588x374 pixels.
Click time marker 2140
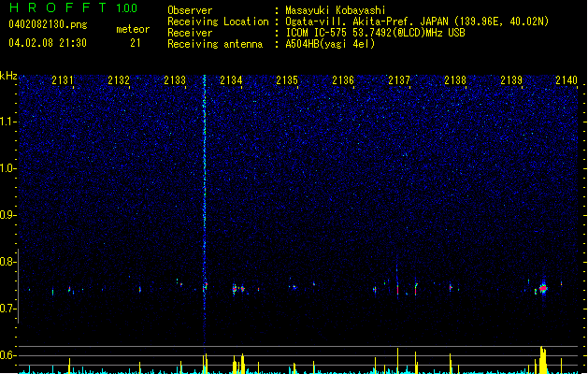(x=566, y=80)
